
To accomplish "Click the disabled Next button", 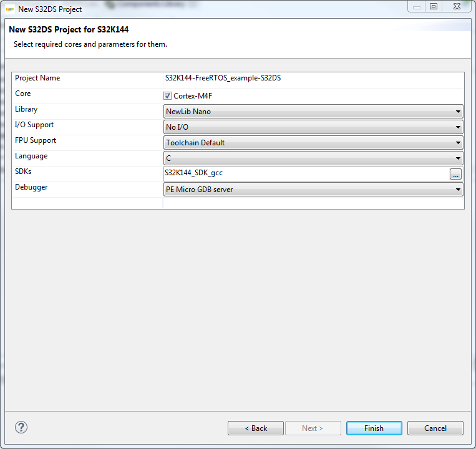I will tap(313, 428).
